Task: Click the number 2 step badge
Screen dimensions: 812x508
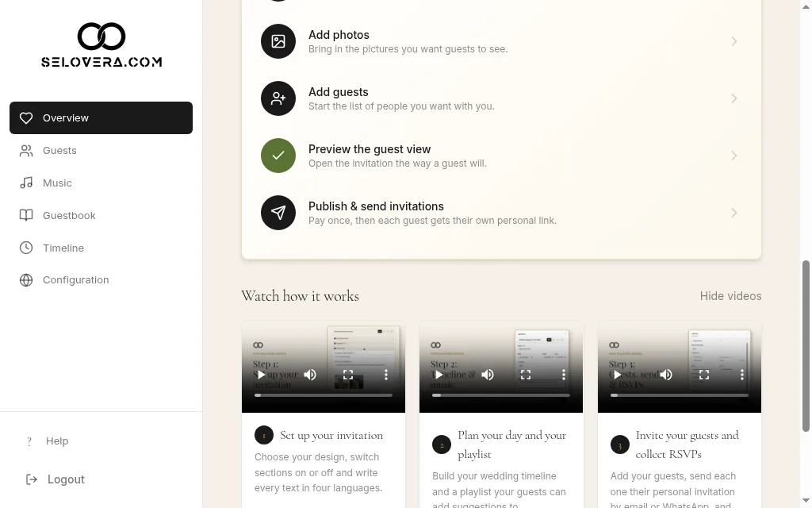Action: pyautogui.click(x=442, y=444)
